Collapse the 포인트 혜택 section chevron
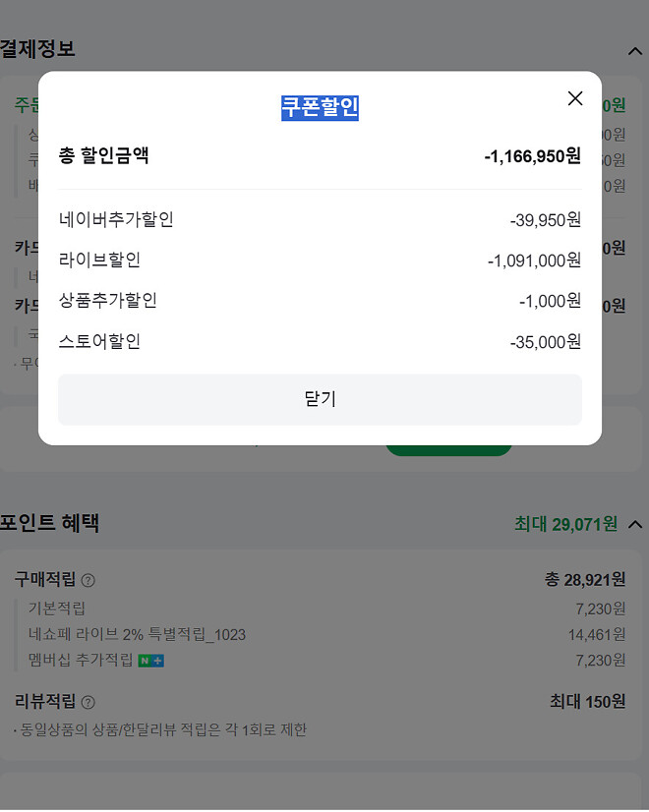Screen dimensions: 649x812 pos(635,524)
